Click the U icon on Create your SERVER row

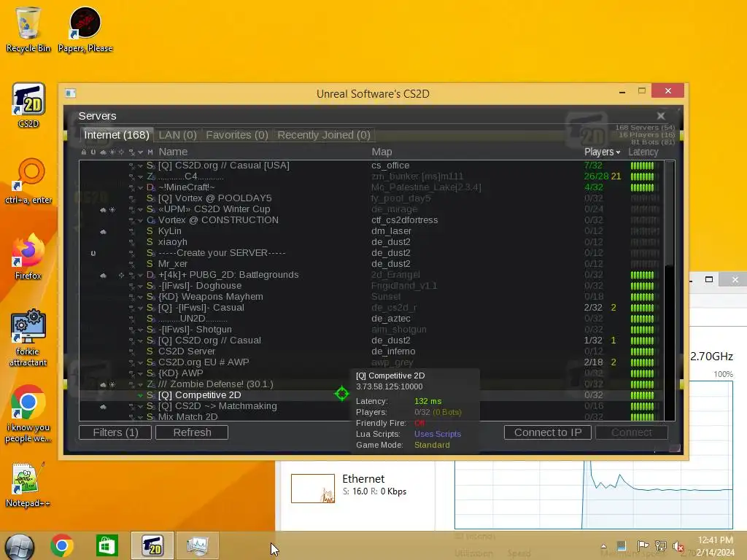tap(93, 253)
